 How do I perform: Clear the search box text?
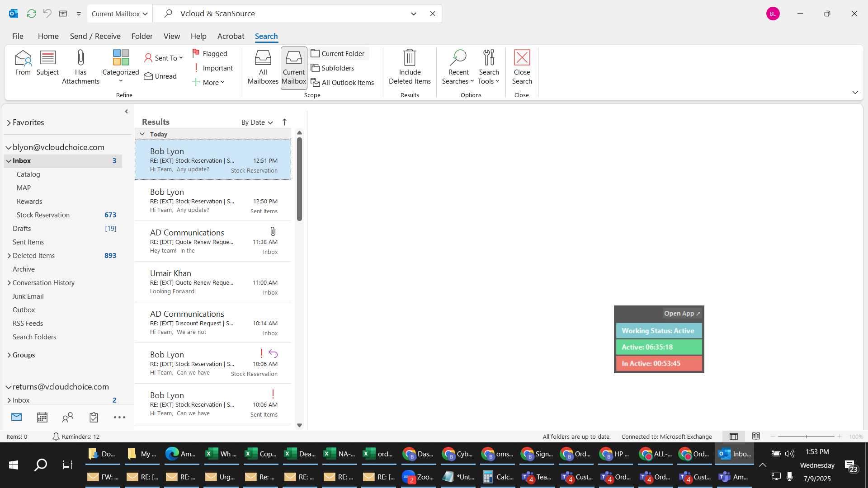tap(432, 14)
